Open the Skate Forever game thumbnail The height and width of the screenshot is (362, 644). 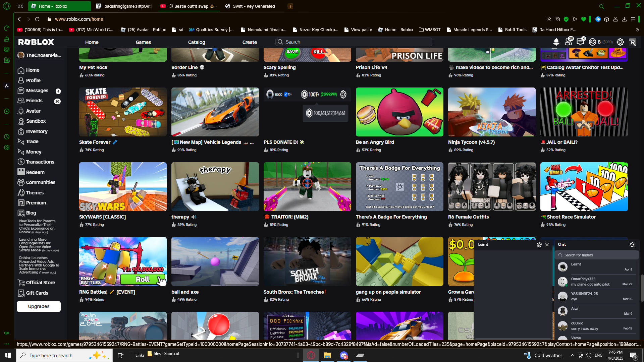click(123, 112)
